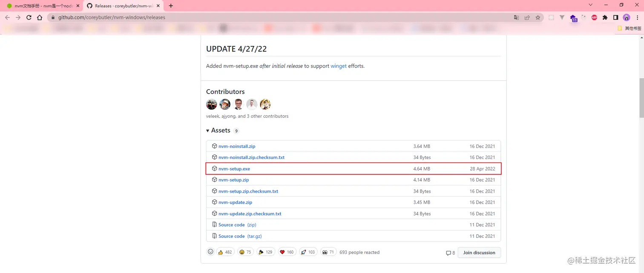React with thumbs up showing 482
644x273 pixels.
[225, 252]
